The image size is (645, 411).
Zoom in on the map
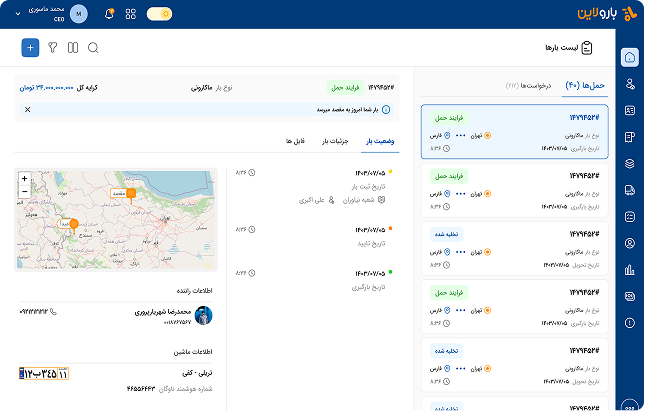pyautogui.click(x=24, y=179)
